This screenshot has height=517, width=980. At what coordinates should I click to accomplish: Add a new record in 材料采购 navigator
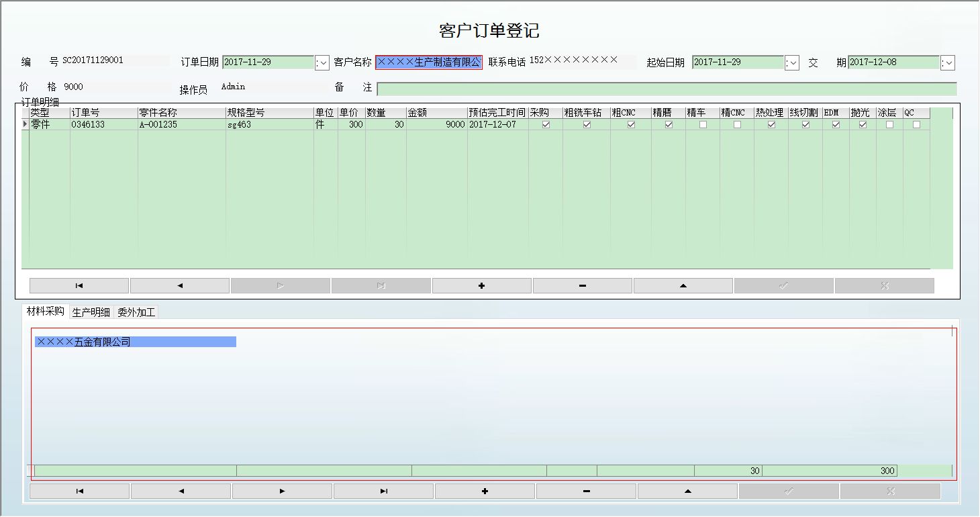[x=485, y=491]
